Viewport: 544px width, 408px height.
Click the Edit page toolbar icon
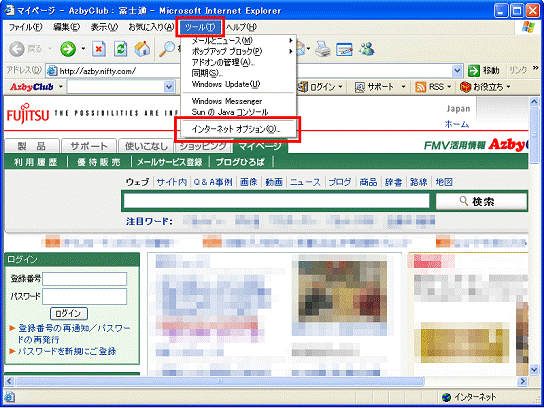tap(344, 50)
